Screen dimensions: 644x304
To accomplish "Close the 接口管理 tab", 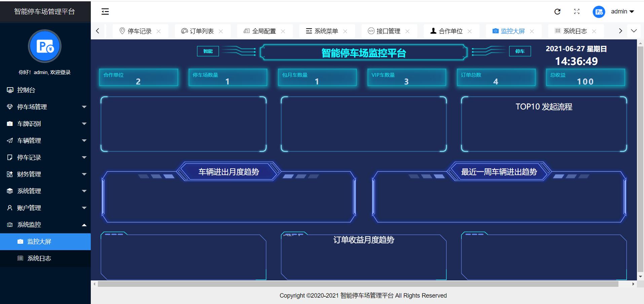I will coord(408,31).
